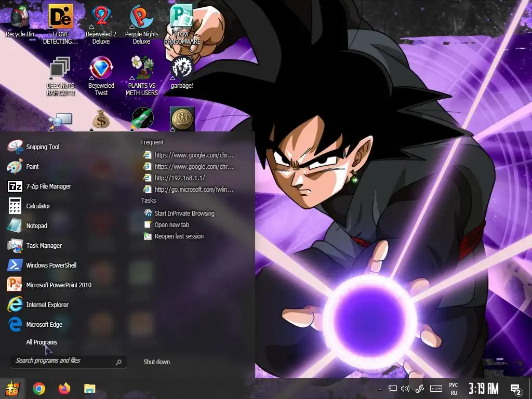Launch Bejeweled Twist desktop shortcut
Screen dimensions: 532x399
(101, 76)
